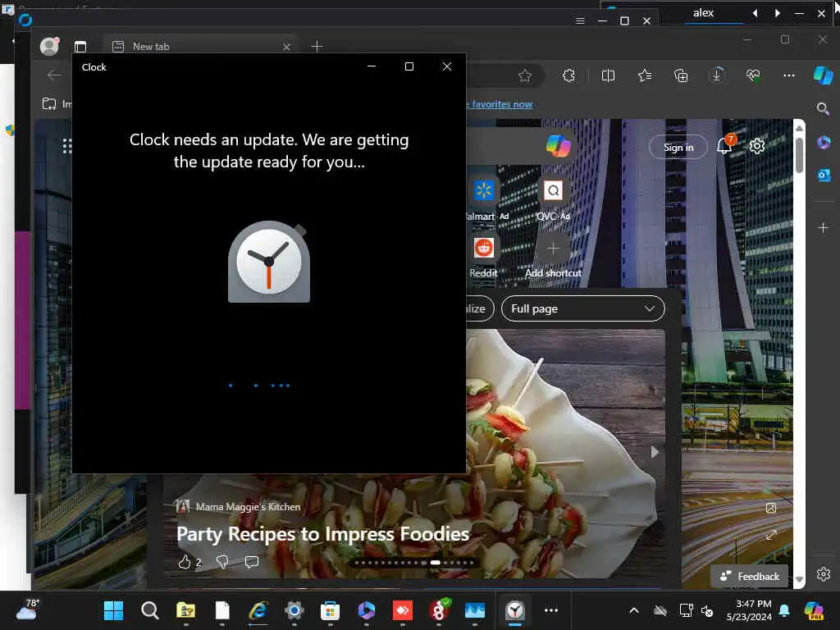Open a new Edge tab with plus

[317, 47]
